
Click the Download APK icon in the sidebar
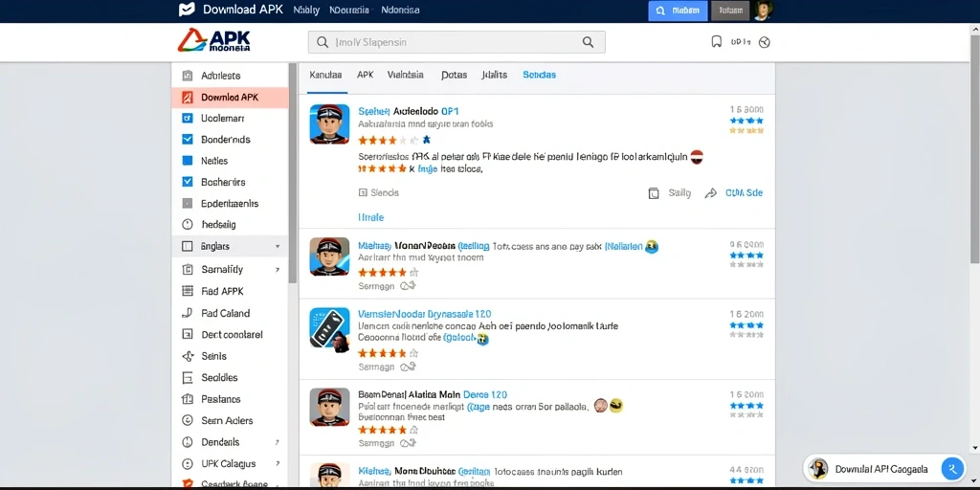tap(187, 98)
